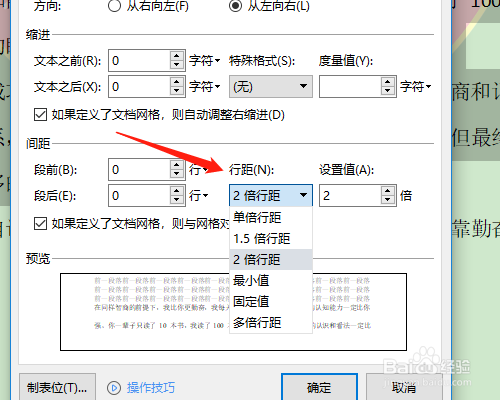Viewport: 500px width, 400px height.
Task: Open the 制表位(T)... tab stops button
Action: pos(57,388)
